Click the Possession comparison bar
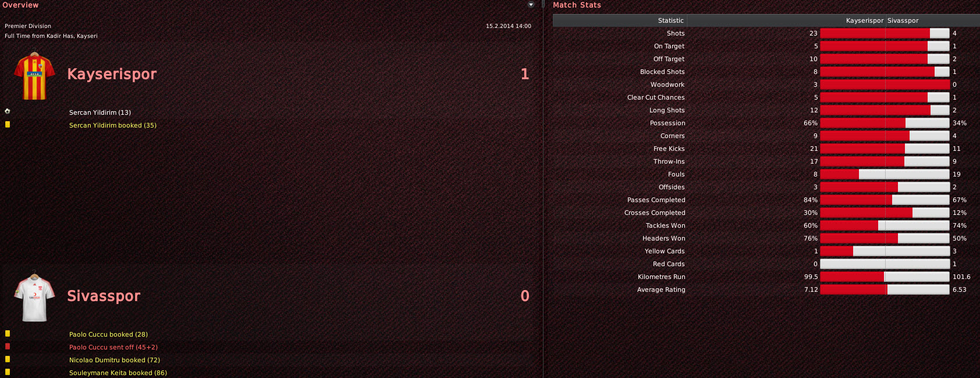Viewport: 980px width, 378px height. coord(885,123)
